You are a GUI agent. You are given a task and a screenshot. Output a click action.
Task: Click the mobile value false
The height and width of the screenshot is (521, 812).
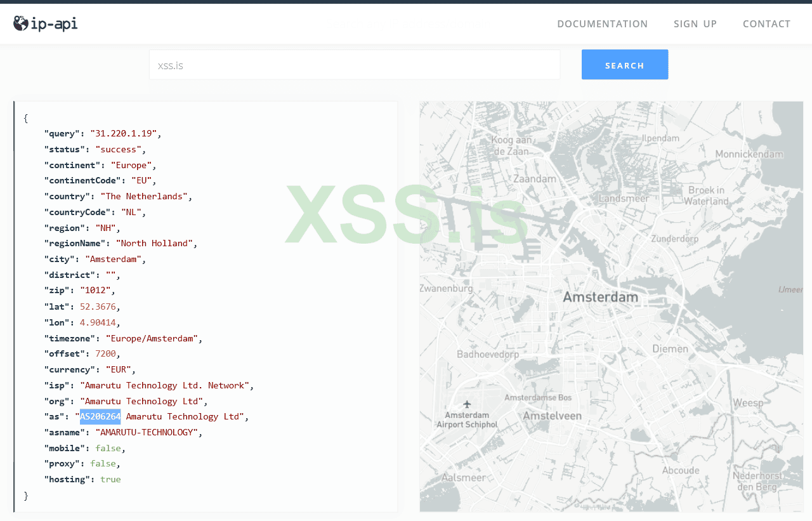coord(108,448)
